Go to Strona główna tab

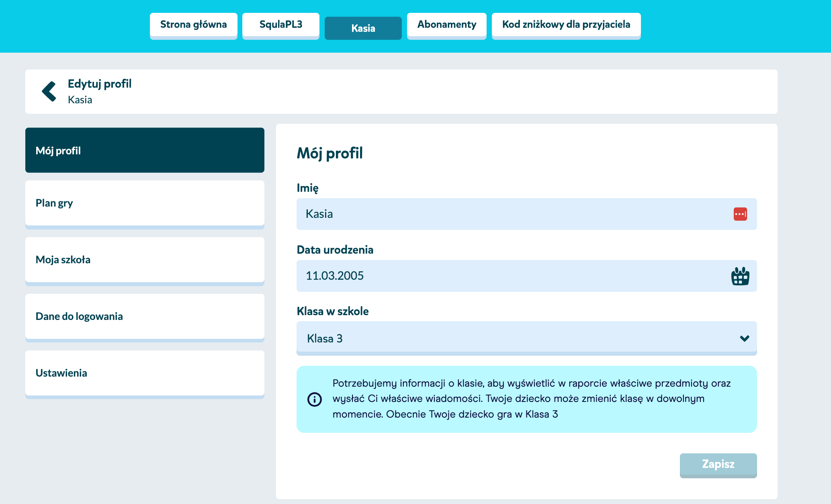click(193, 25)
